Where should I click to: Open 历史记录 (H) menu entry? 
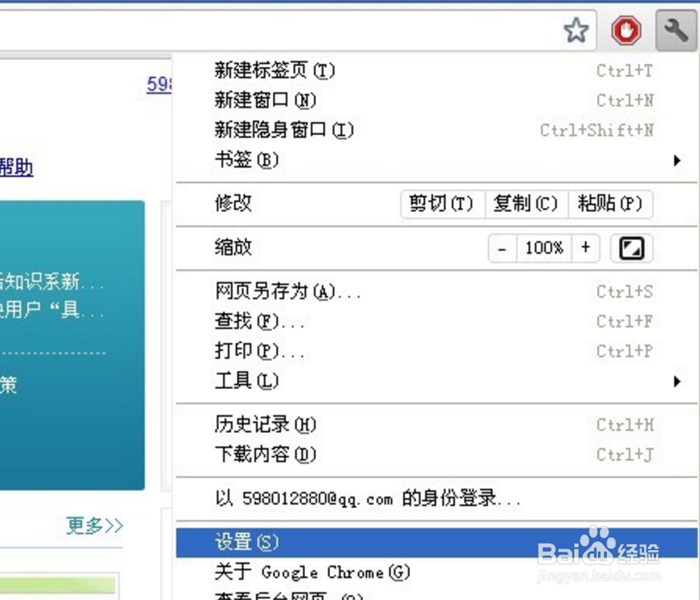click(437, 424)
